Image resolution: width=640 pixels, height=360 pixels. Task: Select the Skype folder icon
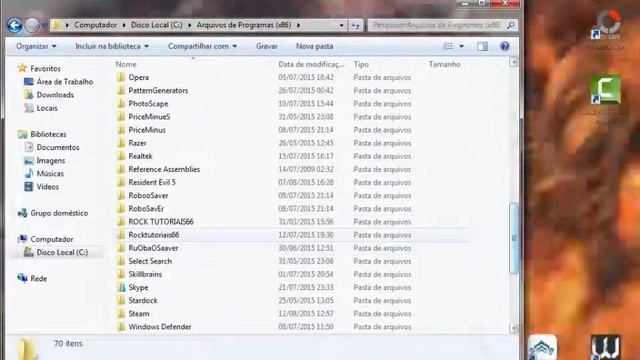121,287
